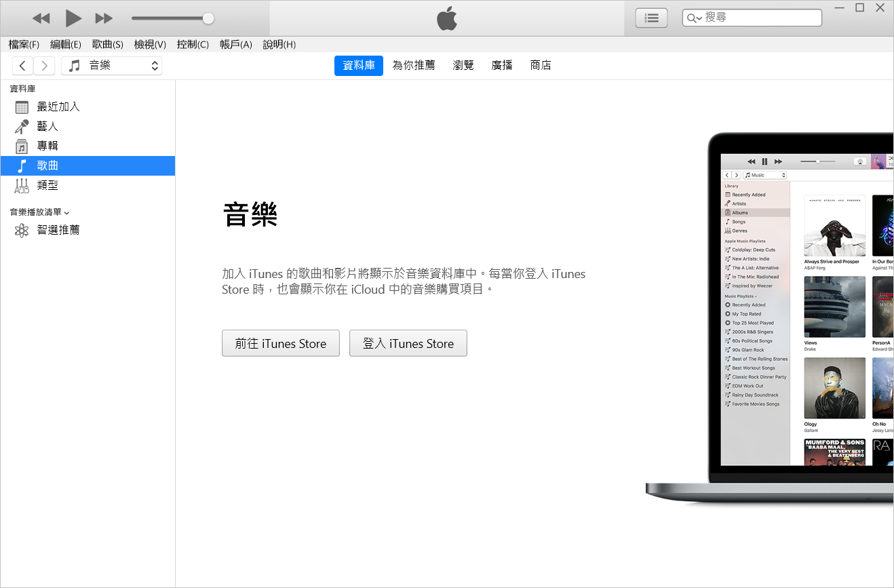Viewport: 894px width, 588px height.
Task: Focus the 搜尋 search field
Action: pos(752,18)
